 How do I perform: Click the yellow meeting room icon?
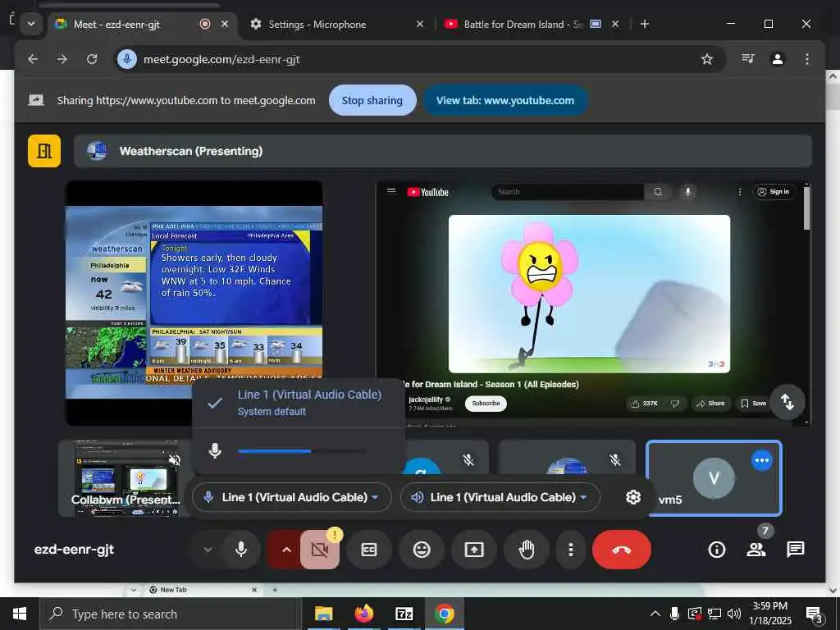coord(44,151)
